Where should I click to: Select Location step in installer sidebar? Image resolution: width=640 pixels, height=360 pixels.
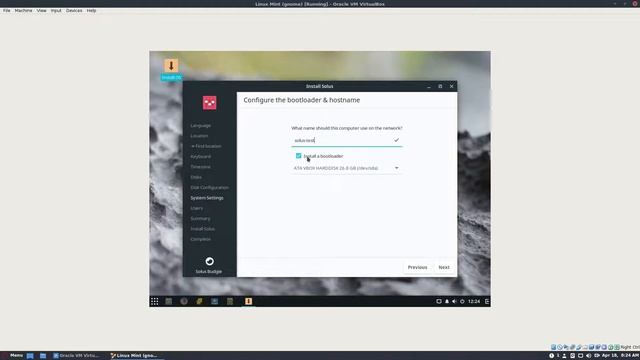click(199, 136)
